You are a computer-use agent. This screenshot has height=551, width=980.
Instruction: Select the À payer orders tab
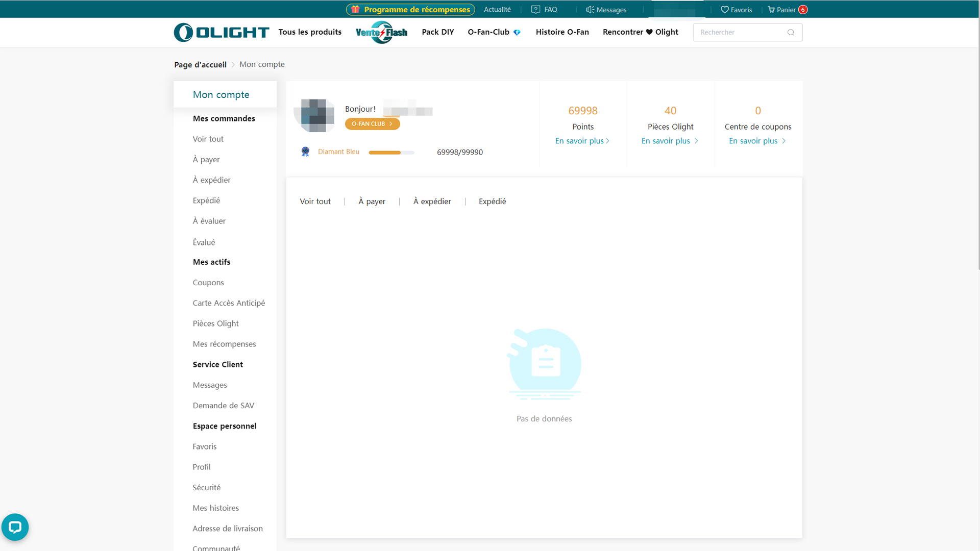[x=372, y=202]
